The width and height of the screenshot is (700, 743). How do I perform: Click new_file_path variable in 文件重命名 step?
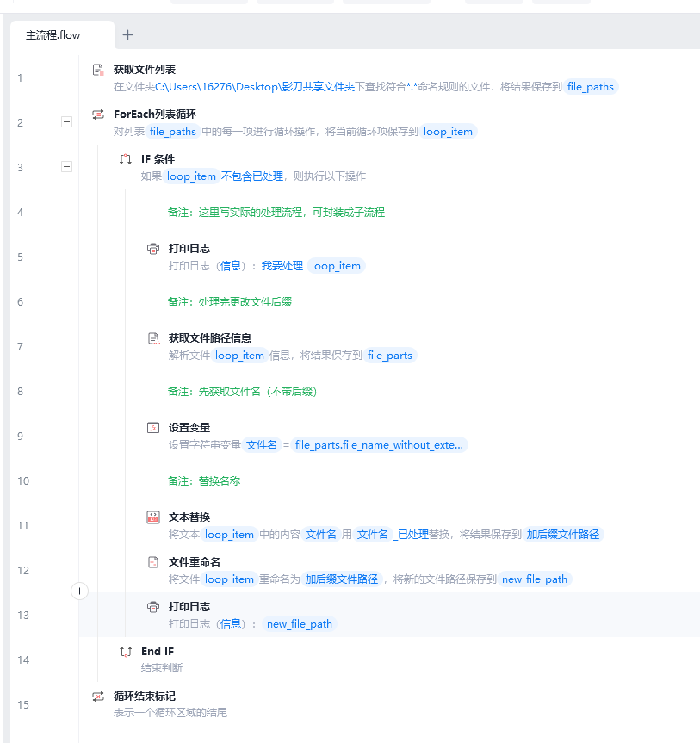[534, 579]
